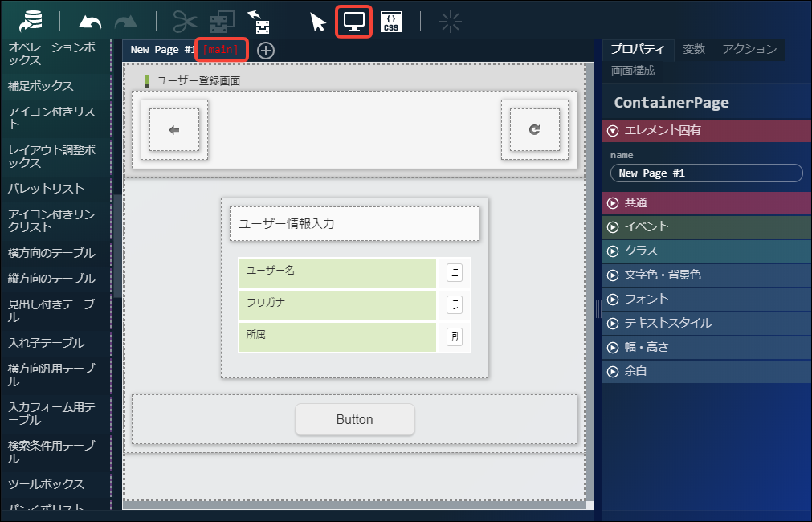Select 縦方向のテーブル in the palette
The image size is (812, 522).
coord(55,279)
